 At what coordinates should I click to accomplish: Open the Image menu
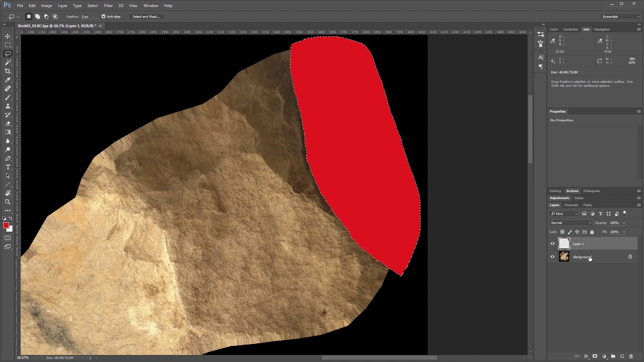tap(47, 6)
